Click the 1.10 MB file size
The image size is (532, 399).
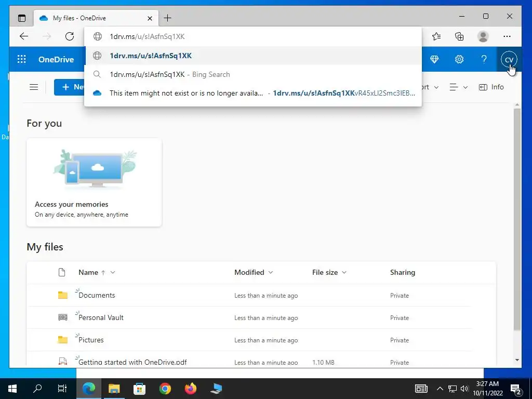323,362
